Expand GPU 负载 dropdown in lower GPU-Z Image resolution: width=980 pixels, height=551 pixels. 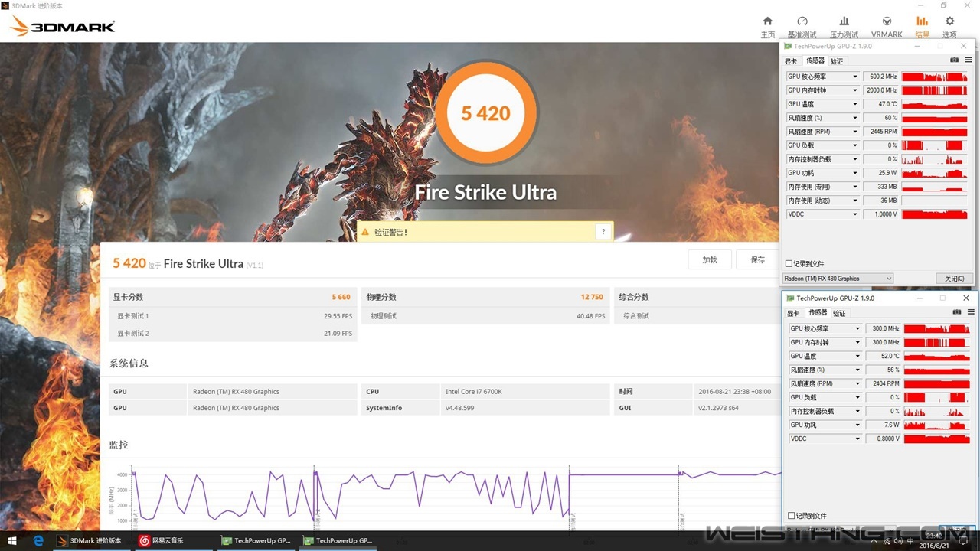pyautogui.click(x=857, y=397)
